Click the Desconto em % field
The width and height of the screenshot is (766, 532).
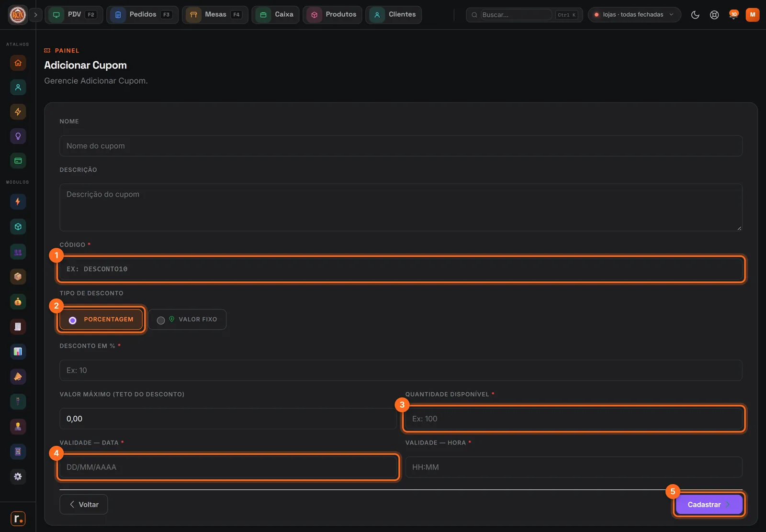coord(401,371)
